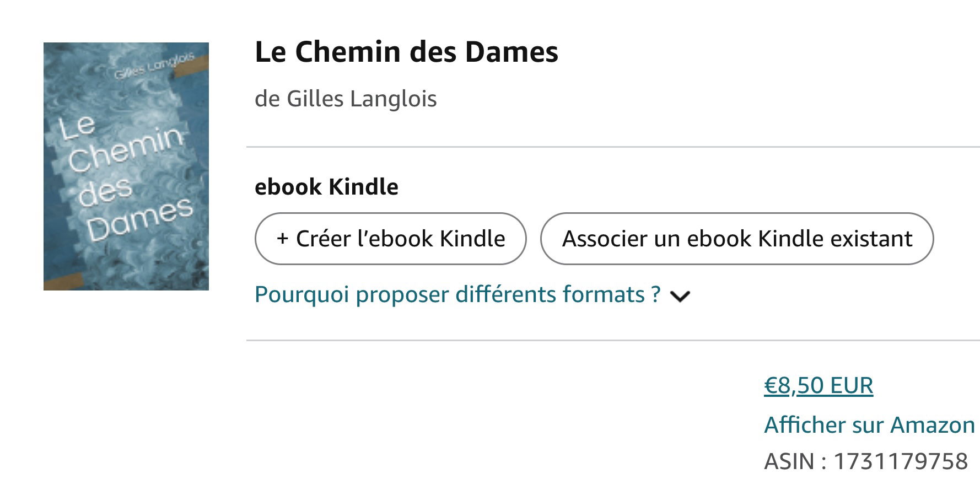Click the ebook Kindle section heading
Viewport: 980px width, 495px height.
click(326, 187)
